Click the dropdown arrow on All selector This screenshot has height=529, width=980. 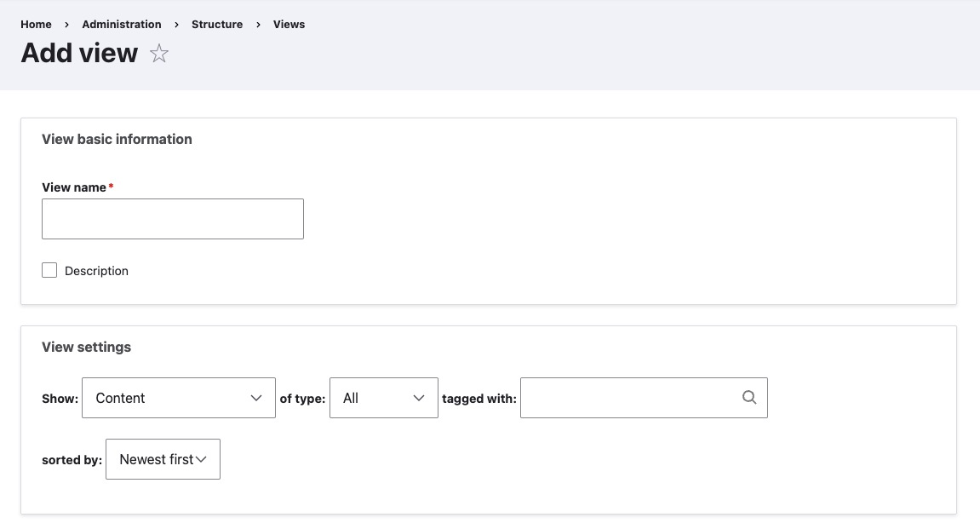click(x=418, y=398)
